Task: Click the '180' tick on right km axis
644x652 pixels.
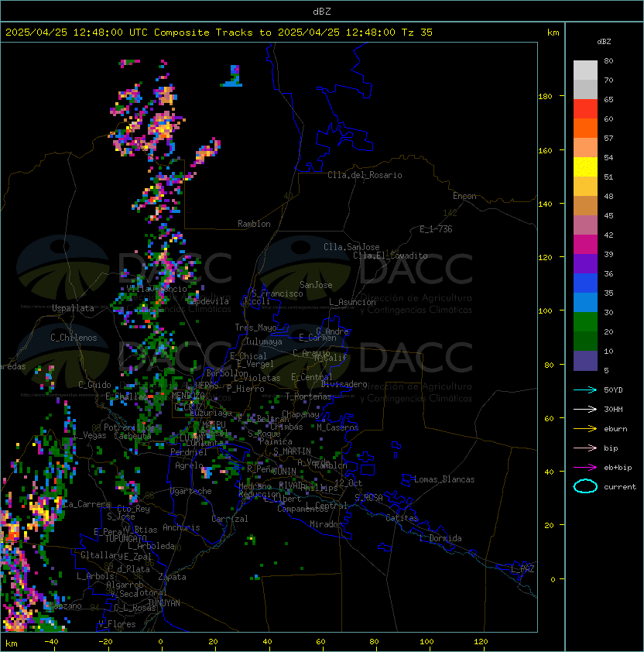Action: (545, 97)
